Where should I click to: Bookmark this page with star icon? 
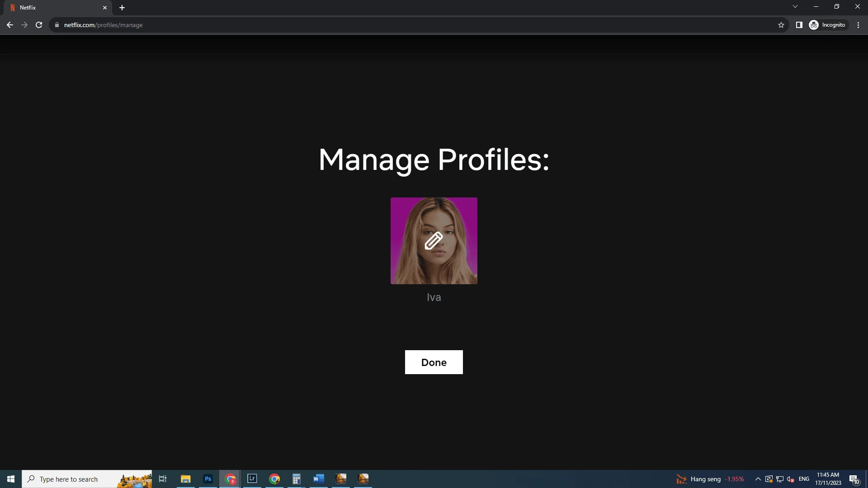(x=781, y=25)
